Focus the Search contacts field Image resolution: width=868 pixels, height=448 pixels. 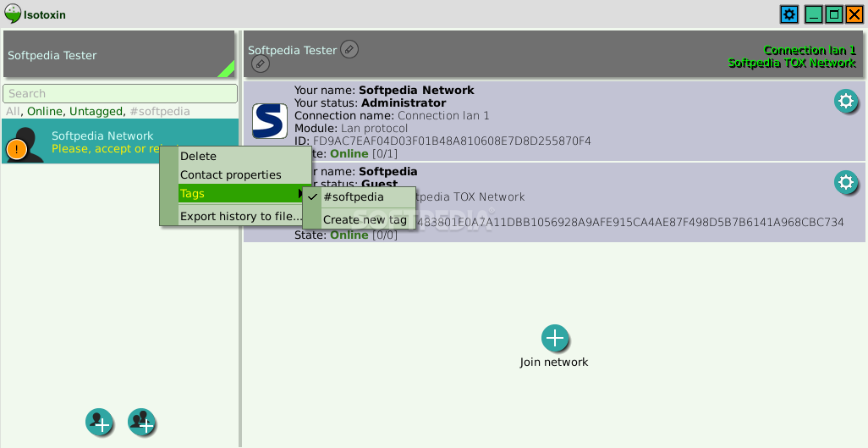[x=120, y=94]
